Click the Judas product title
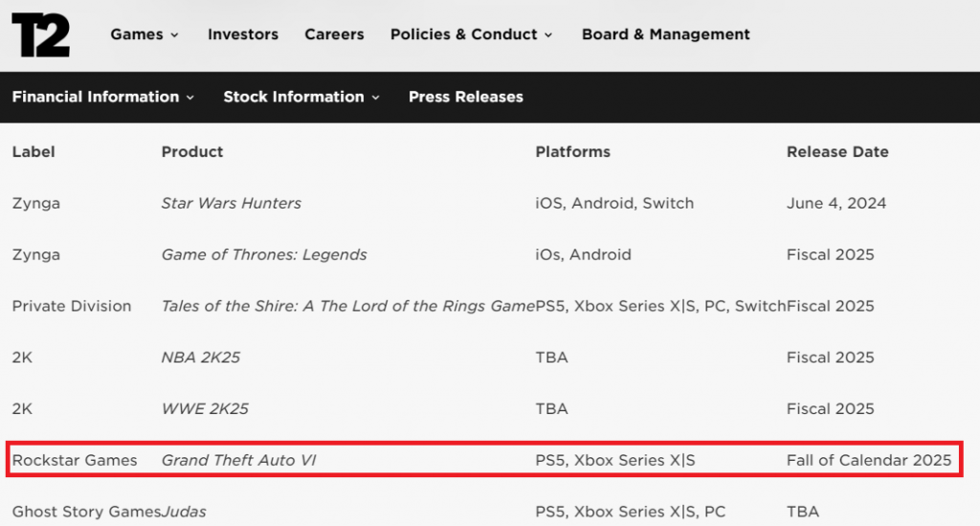This screenshot has width=980, height=526. coord(184,512)
